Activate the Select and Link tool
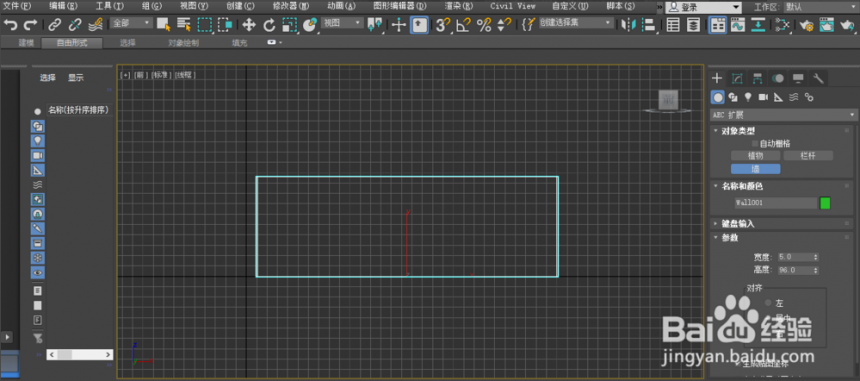860x381 pixels. [x=54, y=25]
